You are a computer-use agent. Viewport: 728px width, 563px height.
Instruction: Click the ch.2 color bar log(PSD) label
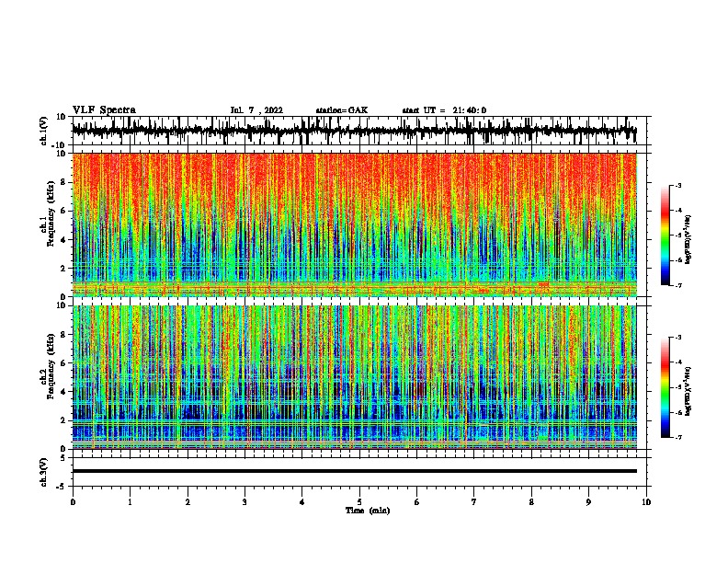(688, 391)
